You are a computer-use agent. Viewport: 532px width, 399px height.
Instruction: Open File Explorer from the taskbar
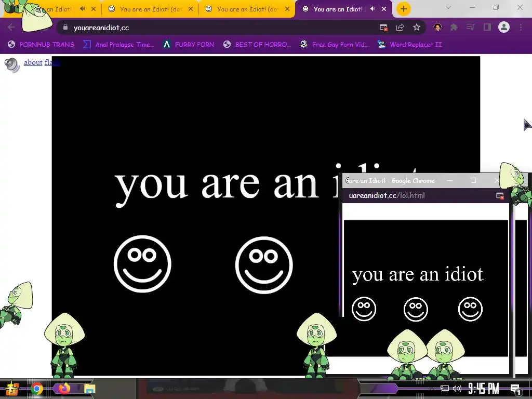tap(90, 389)
